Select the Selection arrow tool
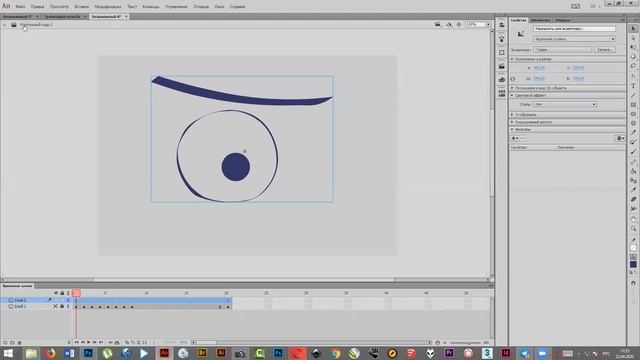 [x=633, y=28]
